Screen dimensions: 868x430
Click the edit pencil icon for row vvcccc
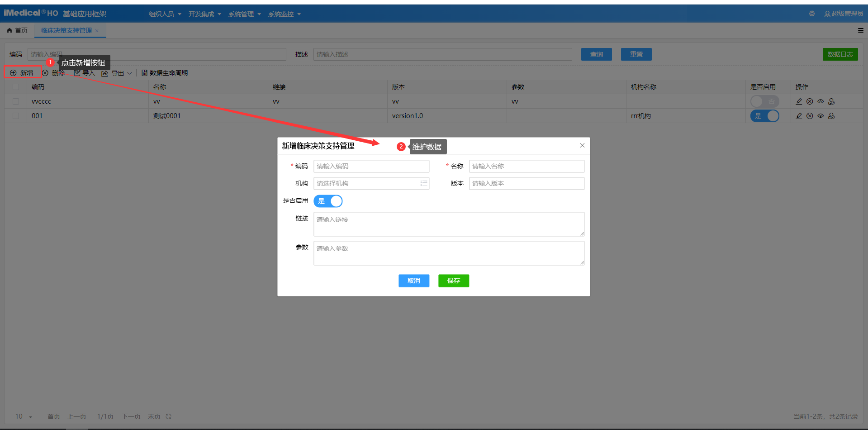coord(799,101)
